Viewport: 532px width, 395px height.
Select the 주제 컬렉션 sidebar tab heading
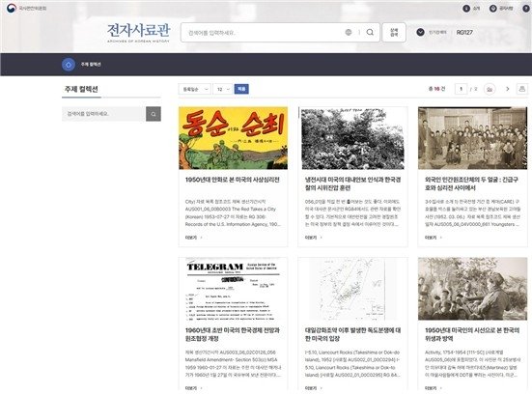click(x=81, y=89)
